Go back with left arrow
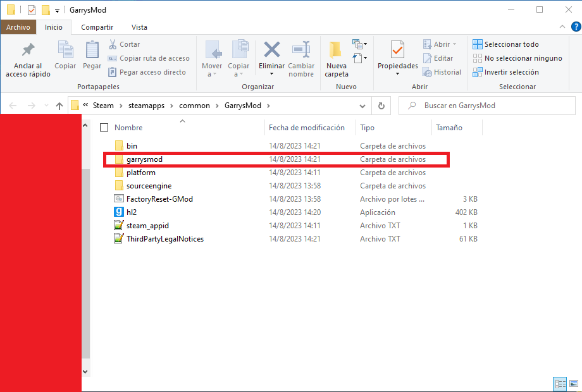582x392 pixels. (13, 106)
